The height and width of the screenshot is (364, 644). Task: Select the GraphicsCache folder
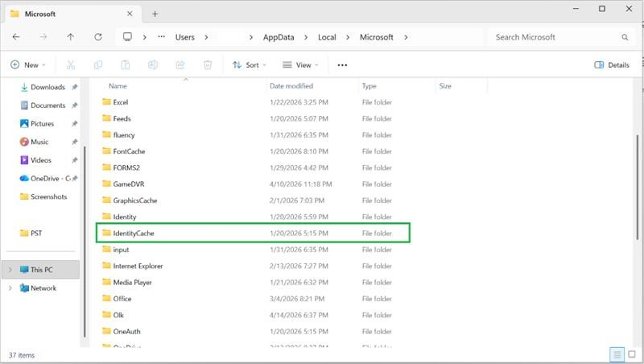135,201
